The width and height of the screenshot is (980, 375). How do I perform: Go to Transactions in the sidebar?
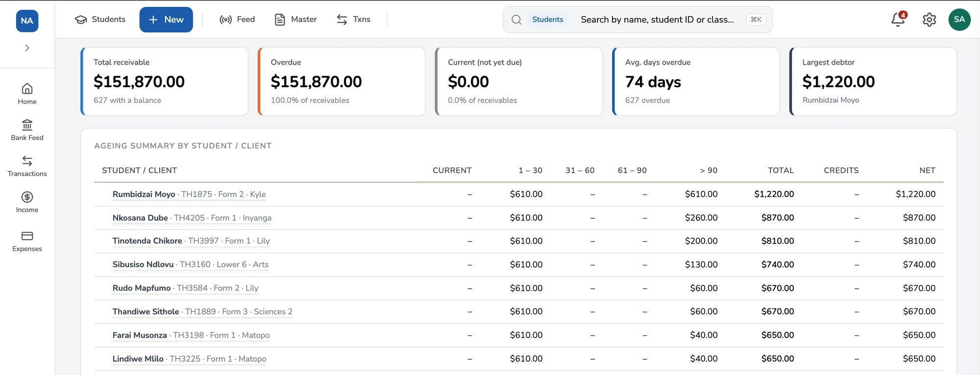click(27, 166)
